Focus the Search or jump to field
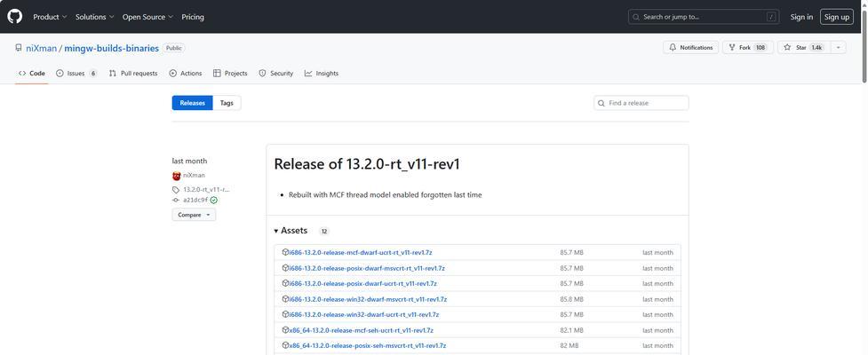Viewport: 868px width, 355px height. click(704, 17)
